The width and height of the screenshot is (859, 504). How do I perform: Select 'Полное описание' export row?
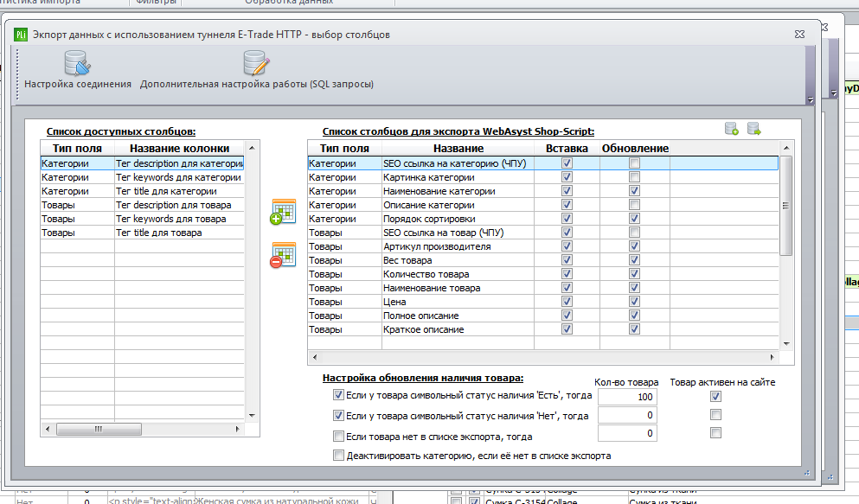point(543,316)
